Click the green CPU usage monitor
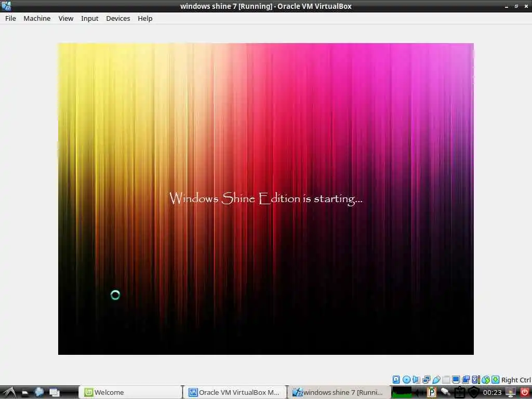 click(402, 393)
